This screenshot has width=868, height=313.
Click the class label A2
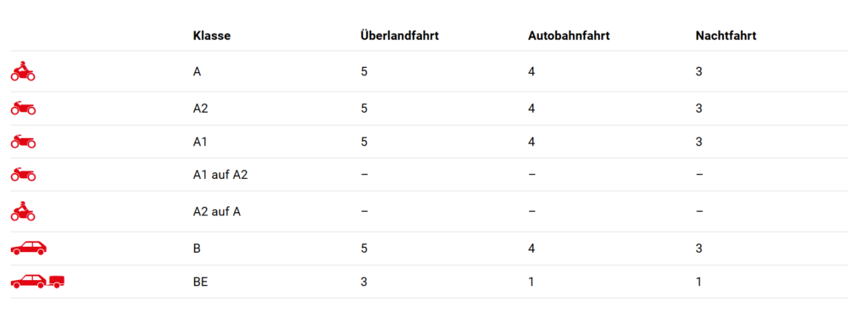click(200, 109)
